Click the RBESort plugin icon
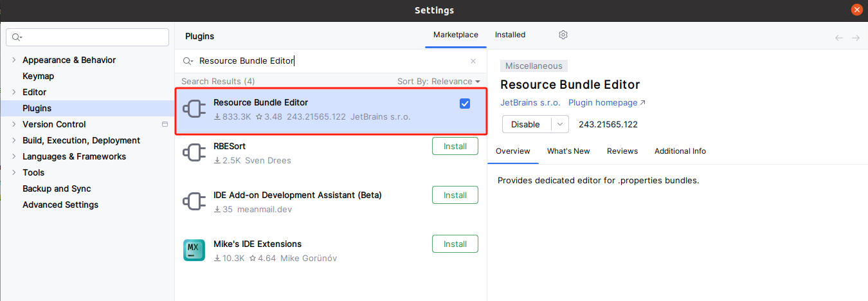 click(194, 153)
